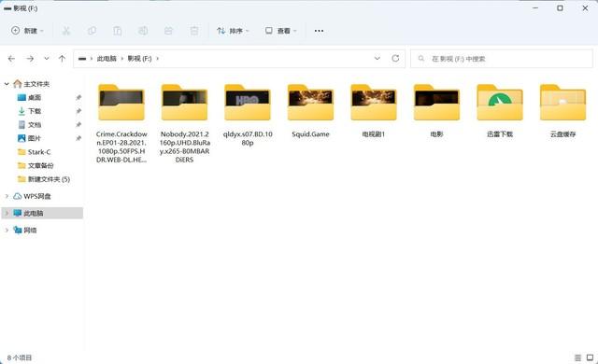Screen dimensions: 598x364
Task: Select the 电影 folder icon
Action: tap(436, 103)
